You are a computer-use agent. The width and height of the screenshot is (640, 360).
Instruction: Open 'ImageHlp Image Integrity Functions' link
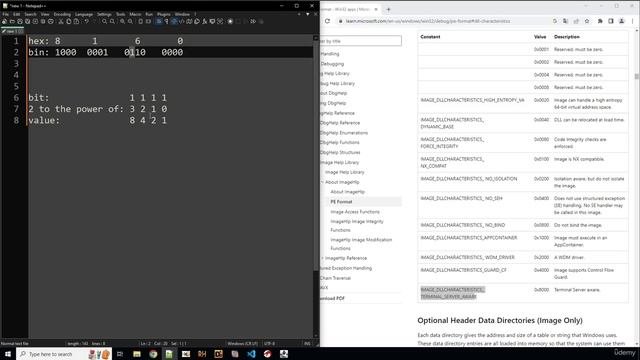(x=357, y=226)
